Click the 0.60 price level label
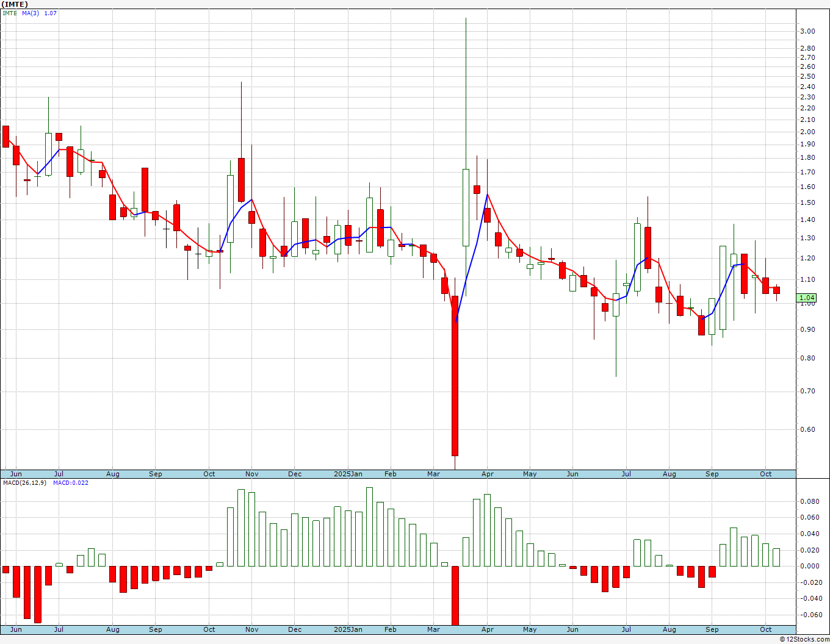Screen dimensions: 830x644 tap(807, 429)
